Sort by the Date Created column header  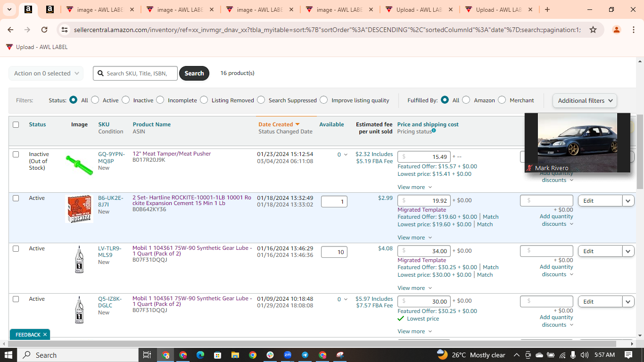tap(275, 124)
